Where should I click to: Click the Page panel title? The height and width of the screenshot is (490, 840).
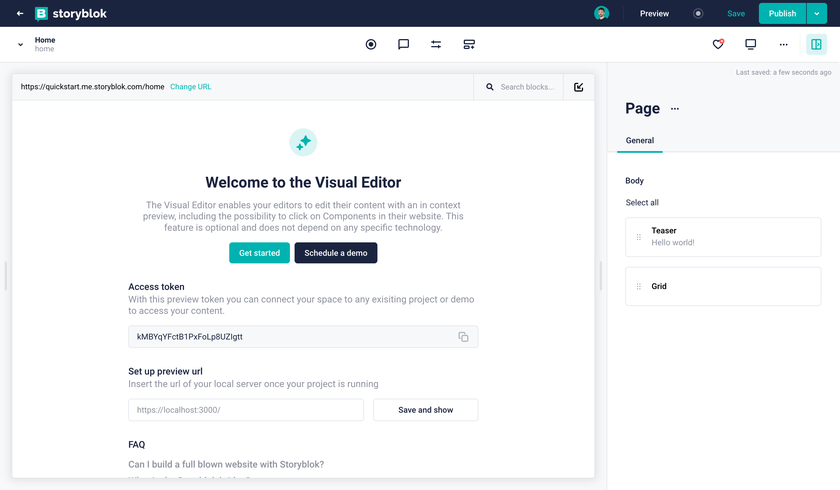coord(642,109)
